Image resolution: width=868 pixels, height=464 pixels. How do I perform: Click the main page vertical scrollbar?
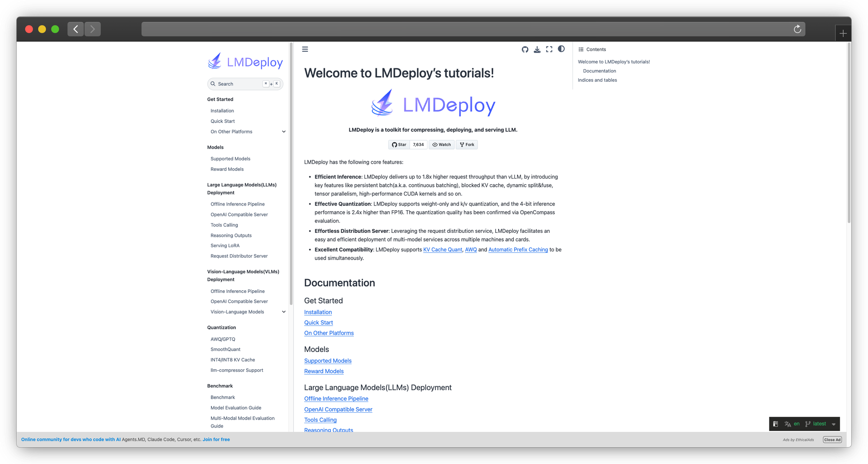tap(849, 133)
